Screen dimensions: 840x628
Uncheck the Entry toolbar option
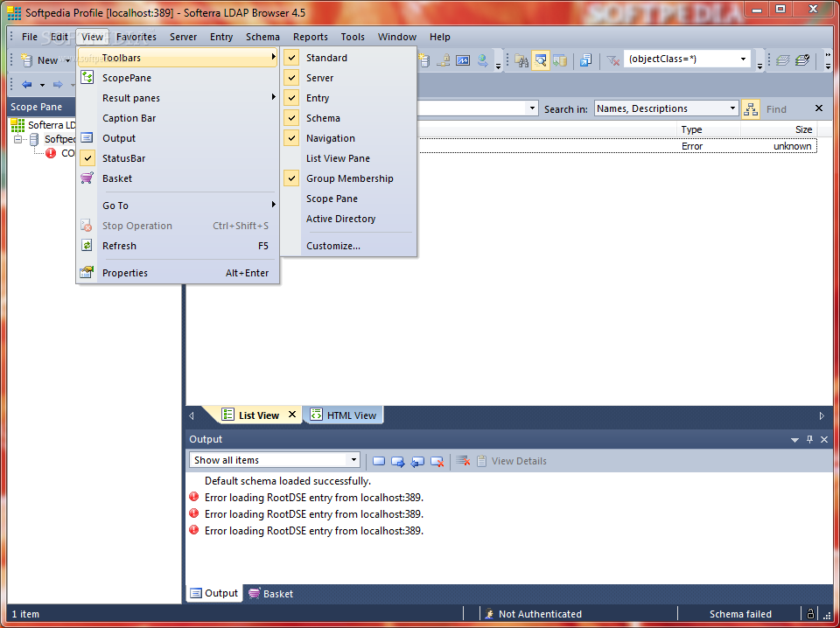[348, 98]
